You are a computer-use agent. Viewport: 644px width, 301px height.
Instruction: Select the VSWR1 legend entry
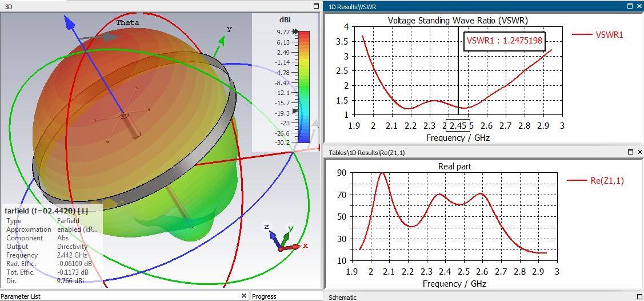[x=598, y=35]
